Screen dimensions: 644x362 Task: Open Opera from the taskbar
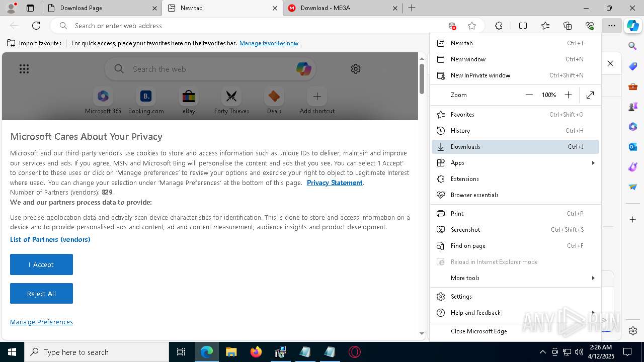point(355,352)
